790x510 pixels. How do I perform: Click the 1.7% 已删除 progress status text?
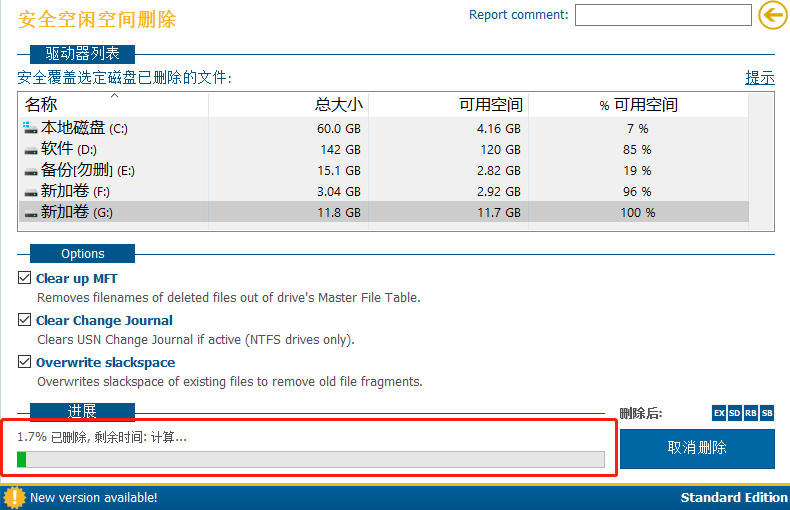[x=102, y=437]
